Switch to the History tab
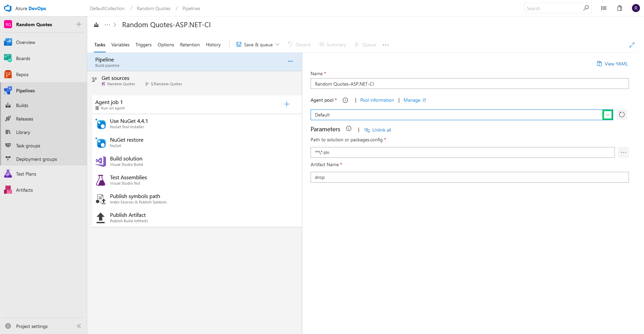644x334 pixels. (213, 45)
